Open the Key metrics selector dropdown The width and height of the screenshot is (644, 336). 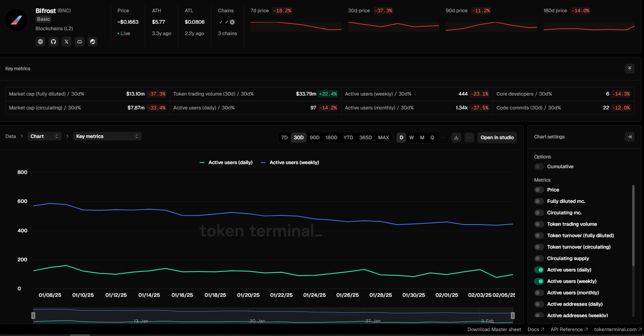pyautogui.click(x=107, y=136)
